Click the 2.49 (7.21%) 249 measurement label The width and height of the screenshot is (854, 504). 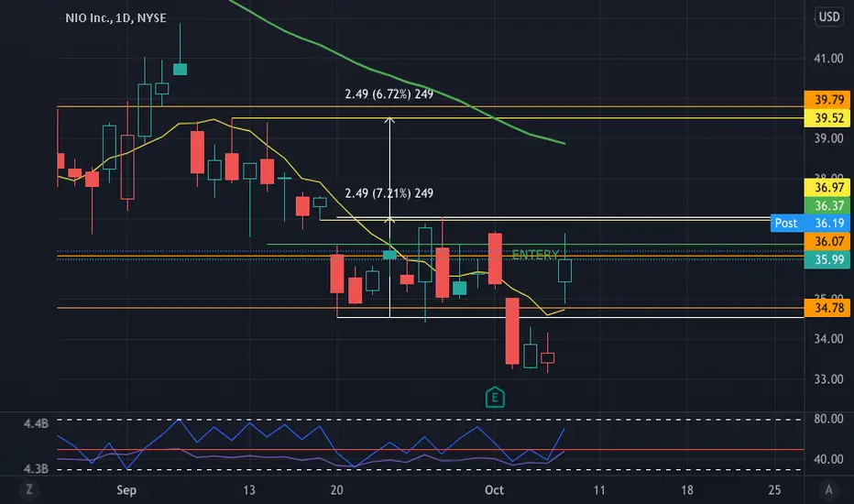coord(389,193)
